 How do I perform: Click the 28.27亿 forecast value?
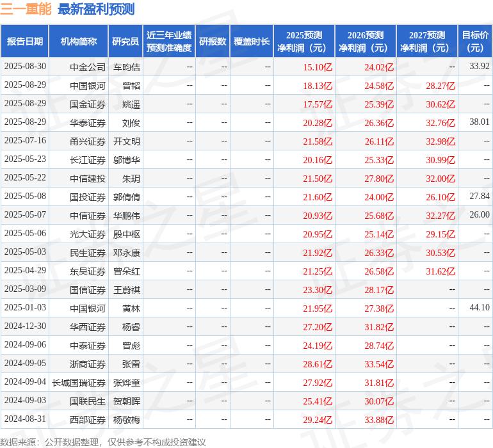440,86
